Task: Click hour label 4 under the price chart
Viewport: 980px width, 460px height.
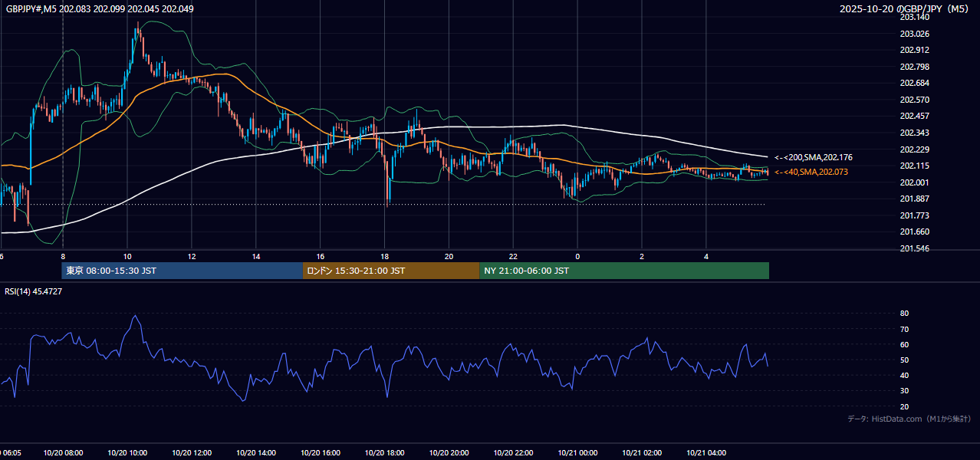Action: point(706,257)
